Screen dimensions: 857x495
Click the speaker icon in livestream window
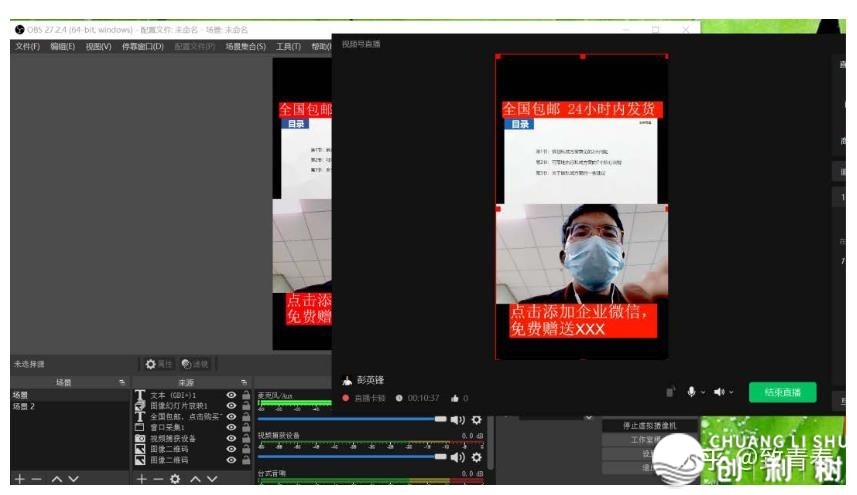pyautogui.click(x=719, y=392)
